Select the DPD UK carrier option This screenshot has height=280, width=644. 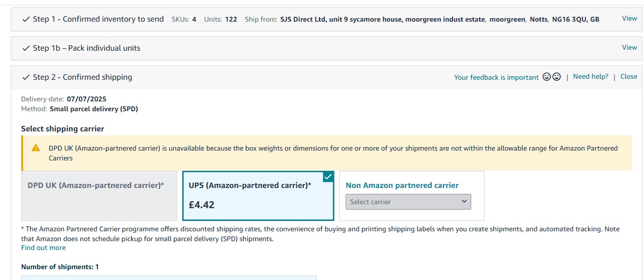point(99,196)
